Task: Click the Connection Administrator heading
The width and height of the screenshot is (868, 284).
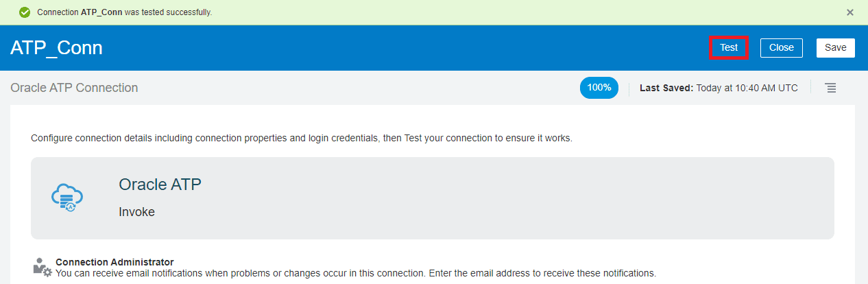Action: click(x=114, y=262)
